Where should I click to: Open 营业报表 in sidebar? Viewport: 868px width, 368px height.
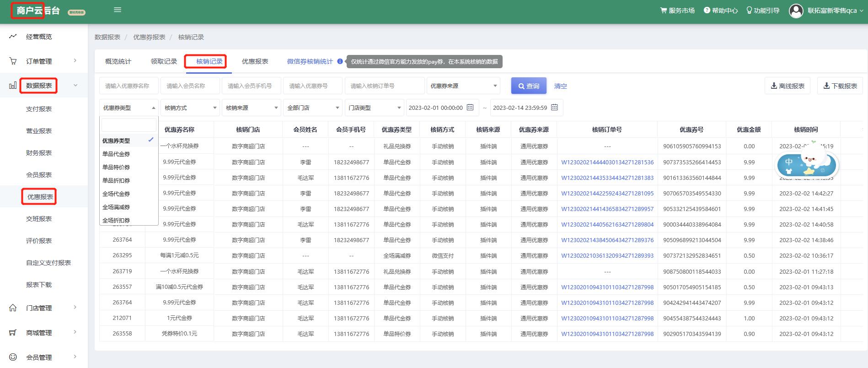(x=39, y=131)
